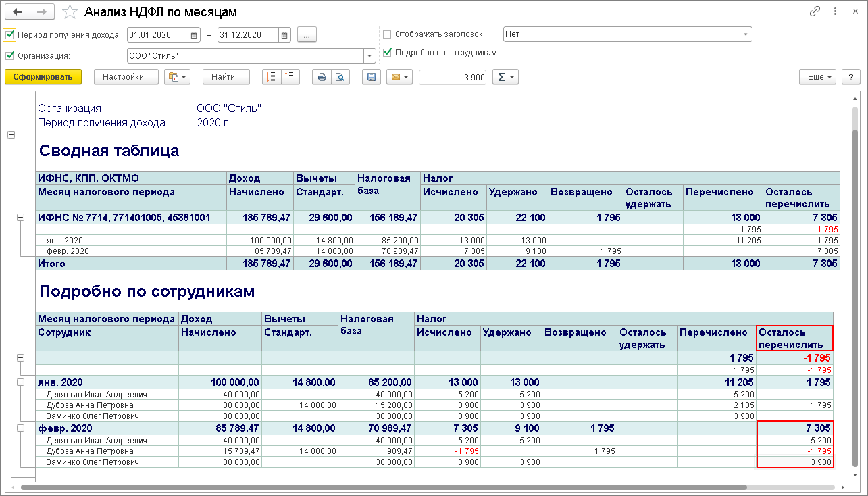Open the sigma sum functions dropdown

click(x=505, y=77)
